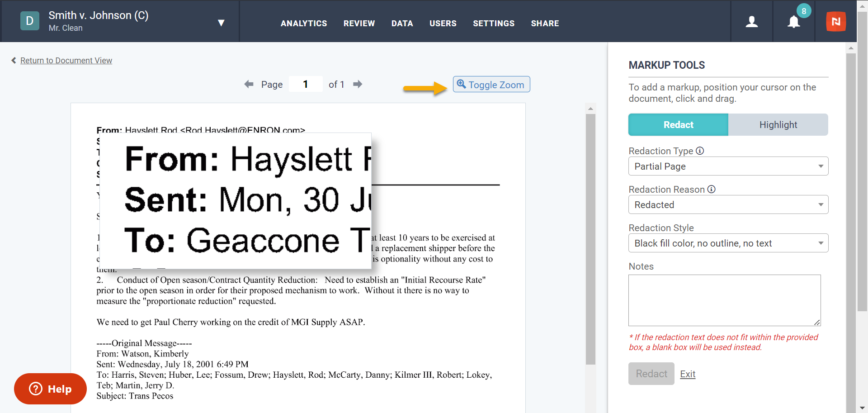Click the 'Sent: Wednesday, July 18, 2001' line
868x413 pixels.
pos(172,364)
